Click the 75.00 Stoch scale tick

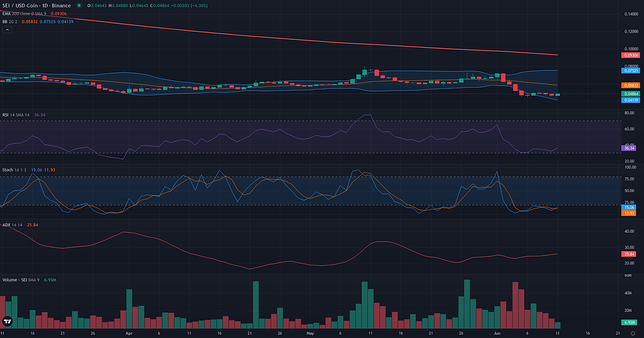tap(630, 179)
